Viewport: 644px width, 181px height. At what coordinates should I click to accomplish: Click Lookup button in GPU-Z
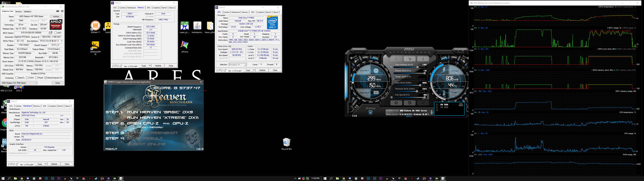pos(56,16)
